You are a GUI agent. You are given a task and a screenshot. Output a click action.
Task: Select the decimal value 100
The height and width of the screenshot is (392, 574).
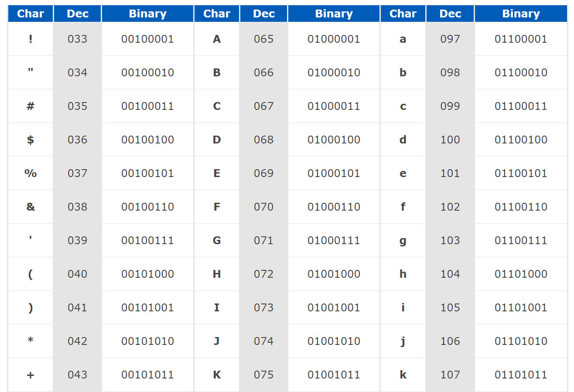pyautogui.click(x=450, y=140)
